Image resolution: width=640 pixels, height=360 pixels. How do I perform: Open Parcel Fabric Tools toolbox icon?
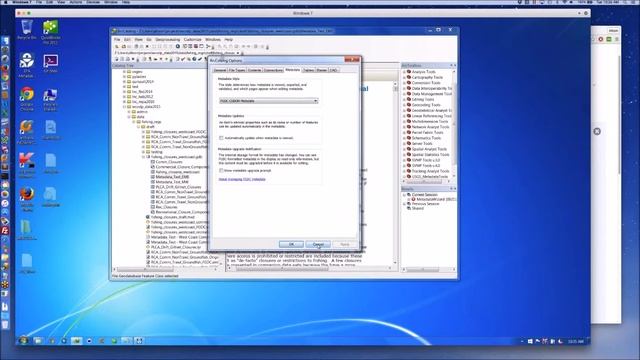409,133
